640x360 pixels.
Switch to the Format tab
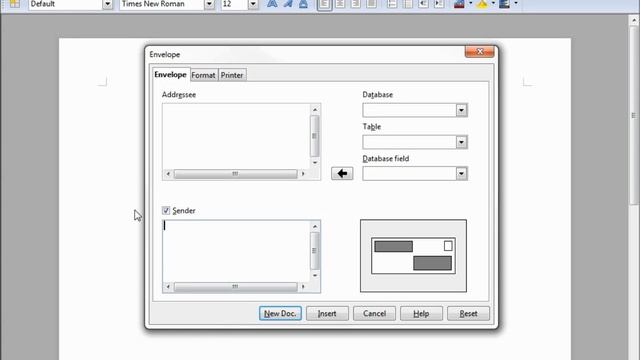pos(203,75)
